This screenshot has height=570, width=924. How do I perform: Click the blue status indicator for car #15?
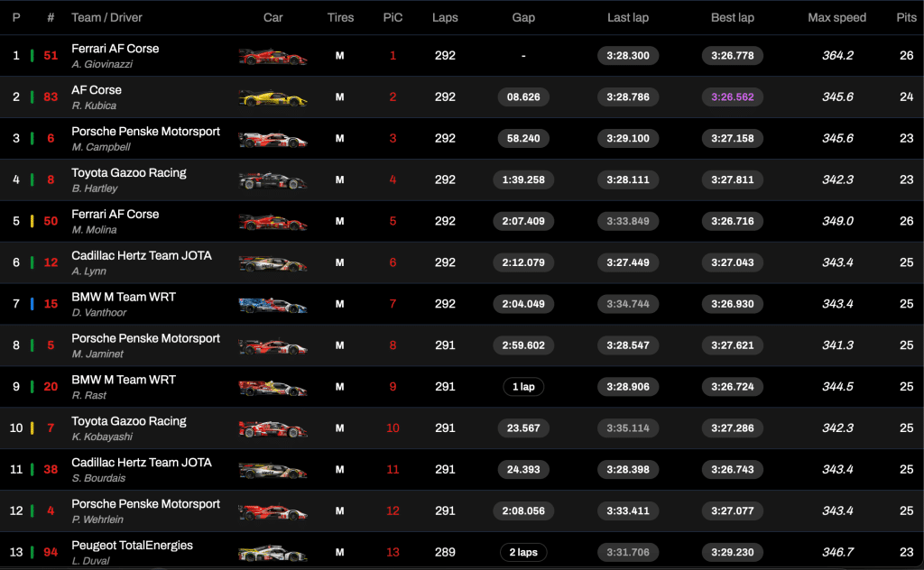click(x=32, y=304)
